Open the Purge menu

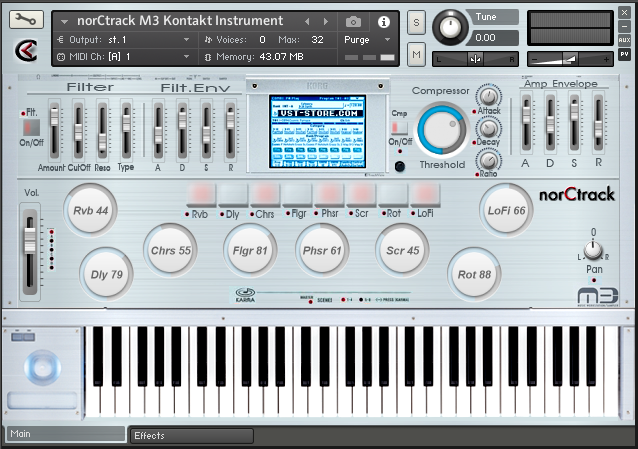(367, 40)
